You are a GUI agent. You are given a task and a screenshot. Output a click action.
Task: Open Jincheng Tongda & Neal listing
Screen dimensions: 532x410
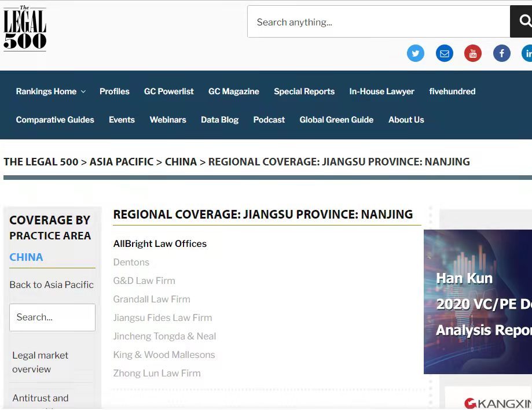(164, 336)
